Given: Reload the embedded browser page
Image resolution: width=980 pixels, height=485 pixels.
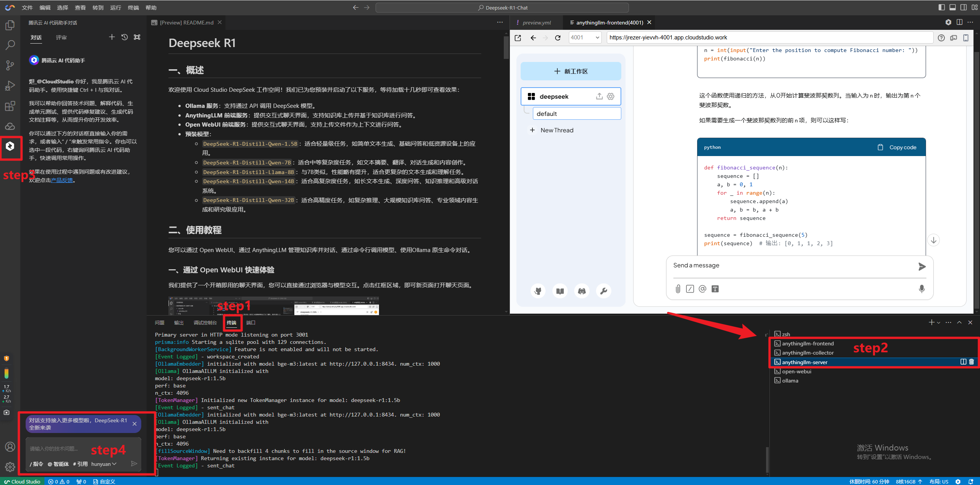Looking at the screenshot, I should pyautogui.click(x=558, y=37).
